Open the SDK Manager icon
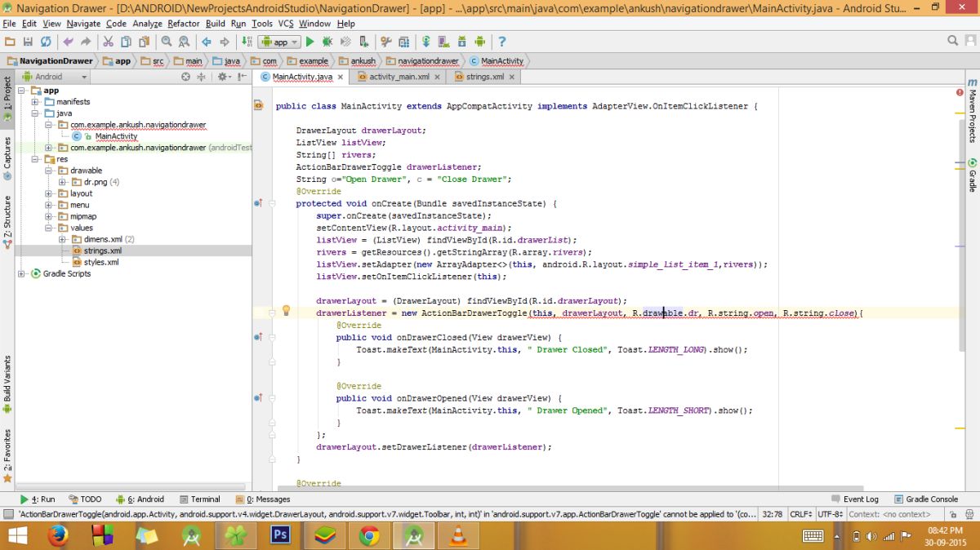The height and width of the screenshot is (550, 980). pyautogui.click(x=461, y=42)
